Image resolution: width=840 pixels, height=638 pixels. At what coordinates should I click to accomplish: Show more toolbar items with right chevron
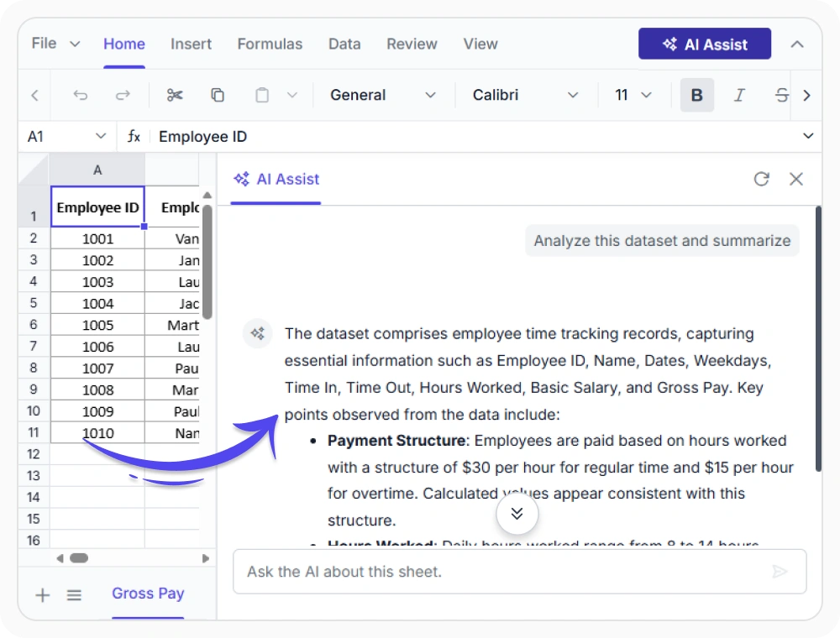tap(806, 95)
